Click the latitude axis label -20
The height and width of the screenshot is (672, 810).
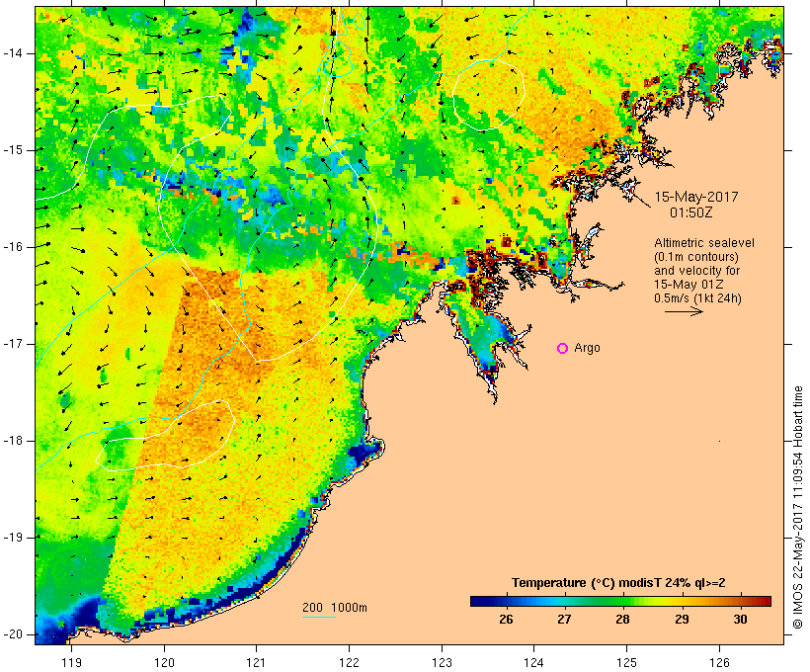(13, 634)
